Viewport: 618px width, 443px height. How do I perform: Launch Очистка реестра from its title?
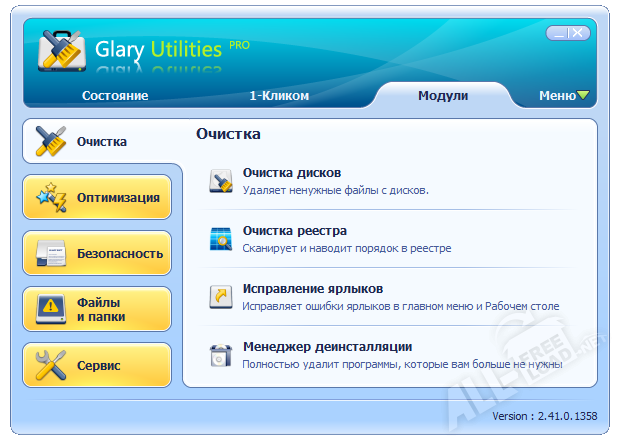(x=295, y=230)
